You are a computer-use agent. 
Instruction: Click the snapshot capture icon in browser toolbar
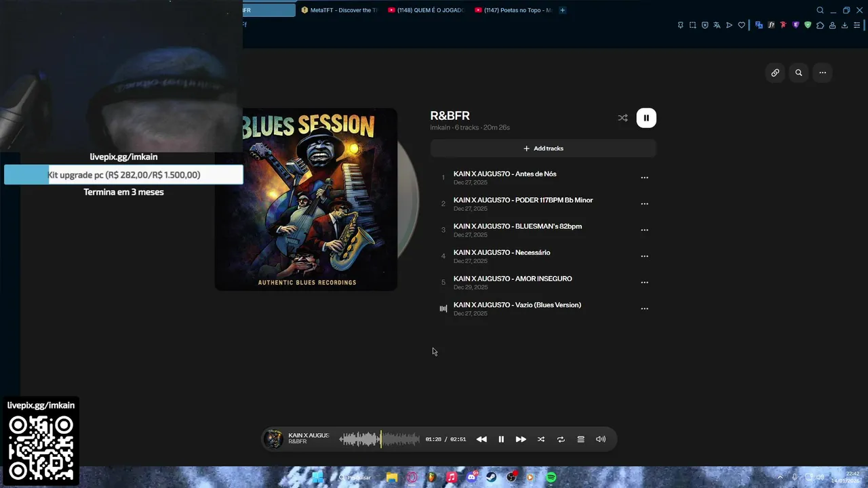coord(692,25)
